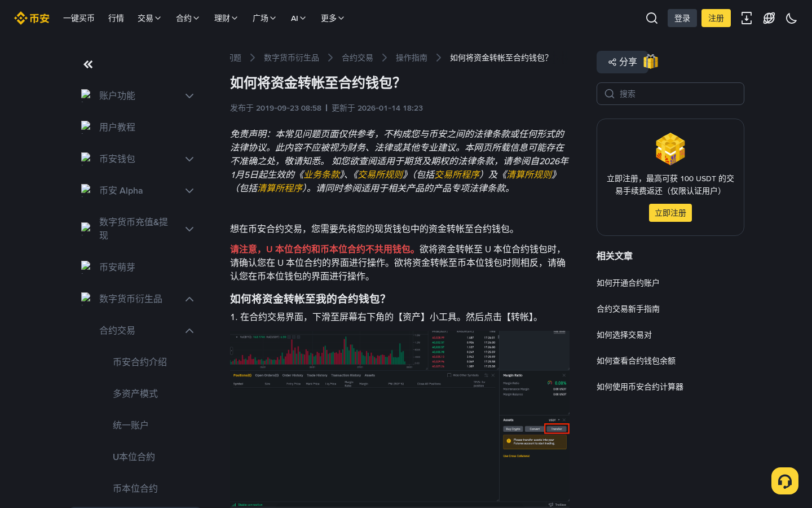Open the gift box icon beside share
The height and width of the screenshot is (508, 812).
pos(651,62)
